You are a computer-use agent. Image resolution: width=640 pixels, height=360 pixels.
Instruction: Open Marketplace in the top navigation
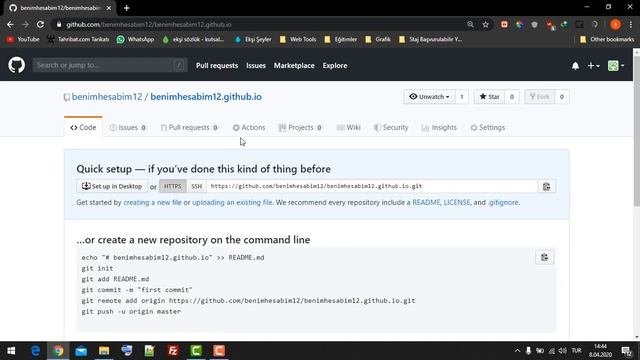coord(294,65)
